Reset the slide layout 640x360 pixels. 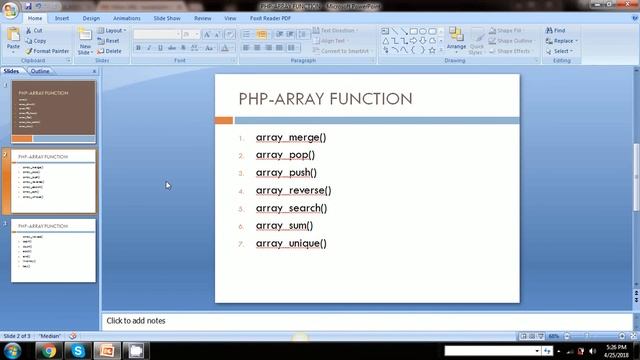click(109, 41)
